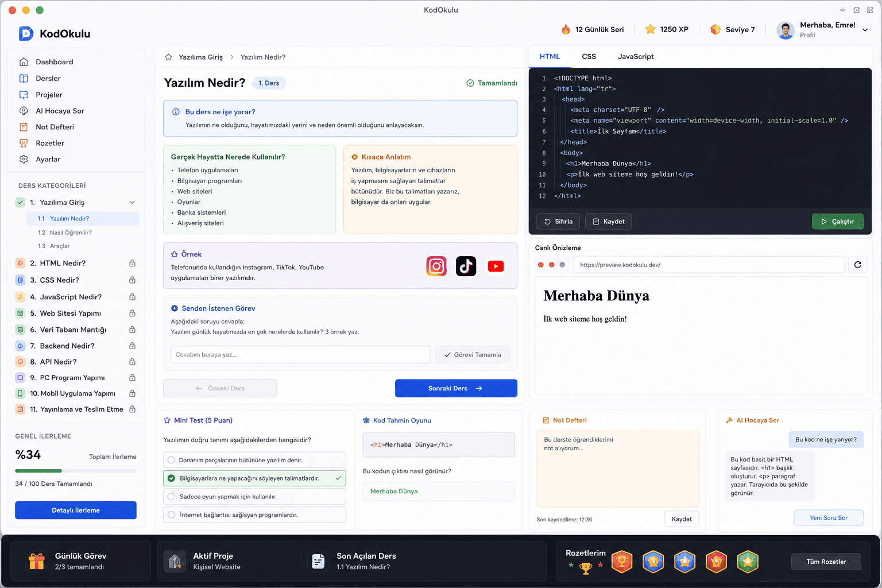The image size is (882, 588).
Task: Click the info icon in 'Bu ders ne işe yarar?'
Action: pyautogui.click(x=176, y=112)
